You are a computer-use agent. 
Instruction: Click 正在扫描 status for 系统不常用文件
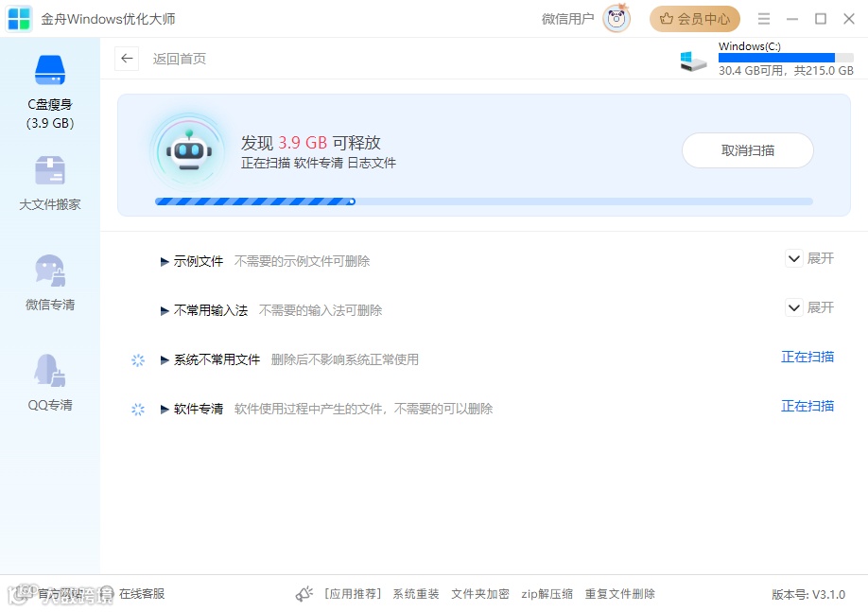pos(807,358)
